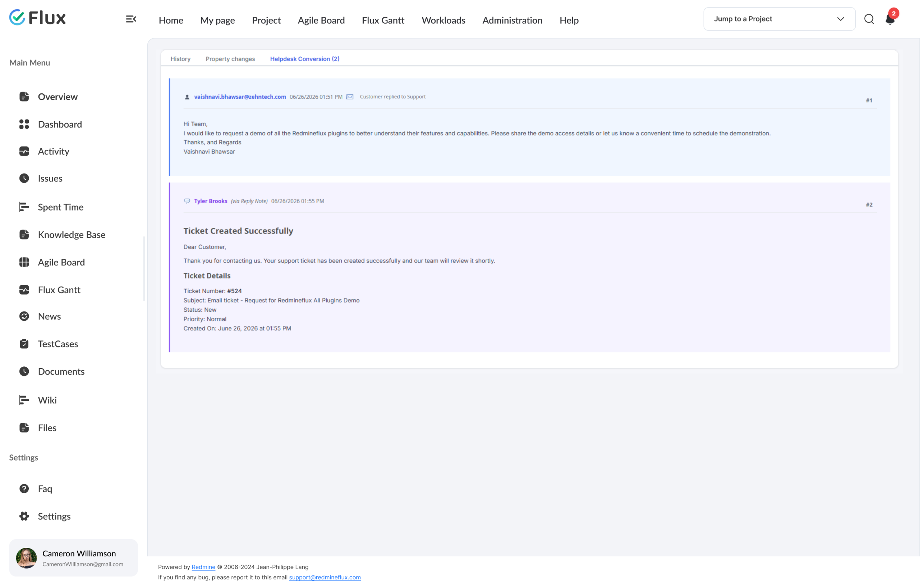The height and width of the screenshot is (588, 920).
Task: Click the person icon beside vaishnavi email
Action: 187,97
